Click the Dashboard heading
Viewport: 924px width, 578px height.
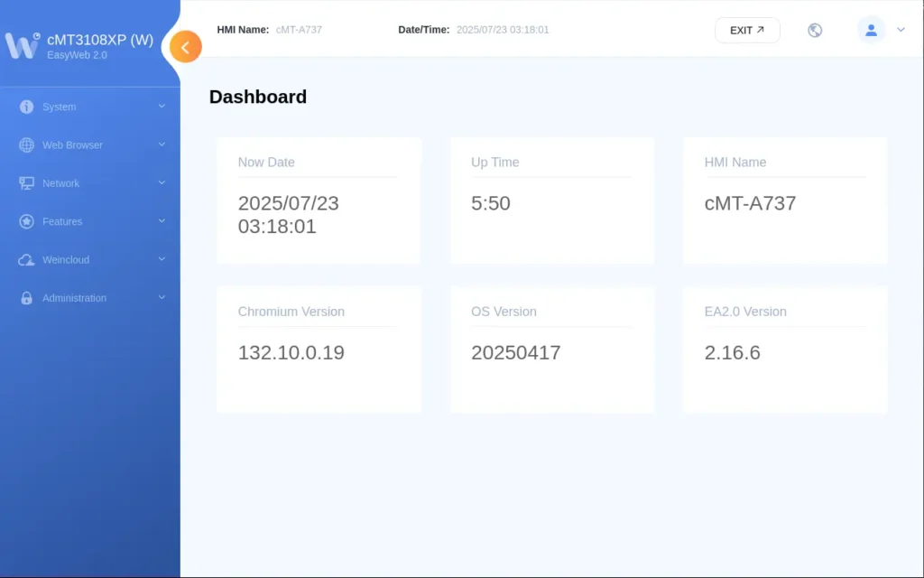[x=258, y=97]
